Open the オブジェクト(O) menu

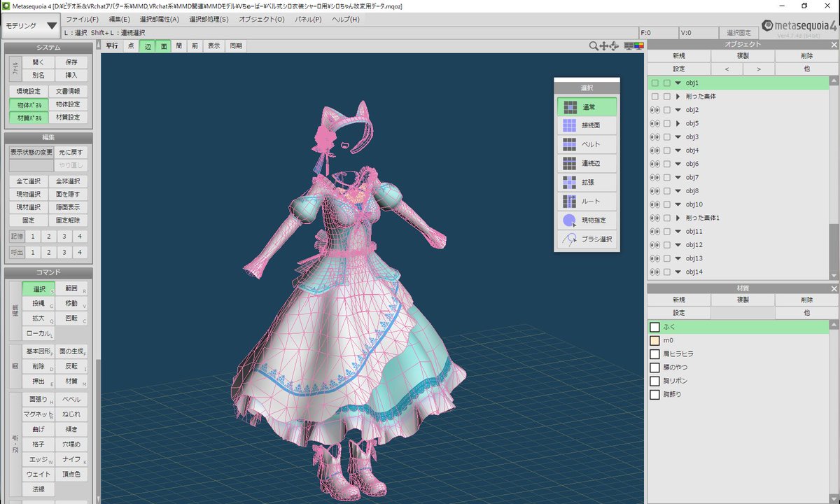(261, 19)
